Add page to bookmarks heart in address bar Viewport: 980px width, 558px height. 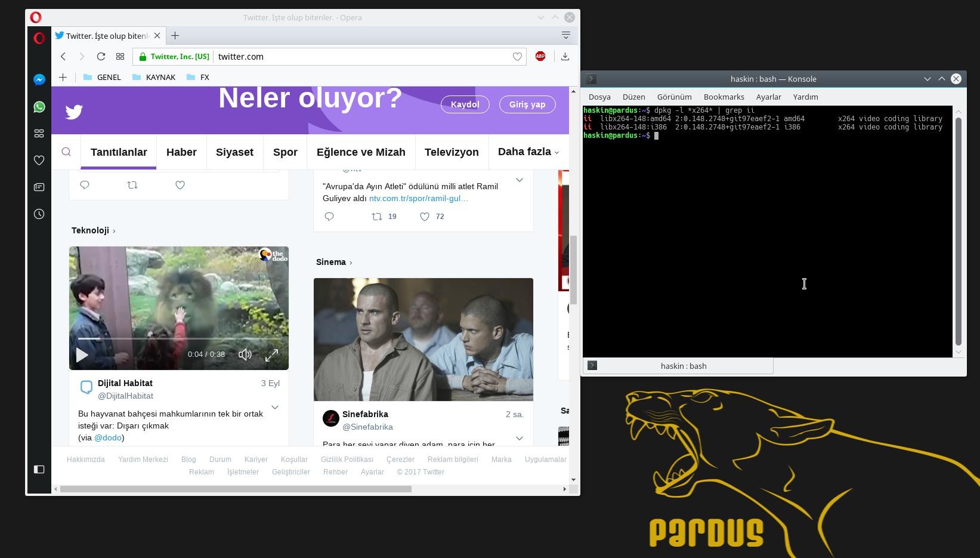point(517,57)
